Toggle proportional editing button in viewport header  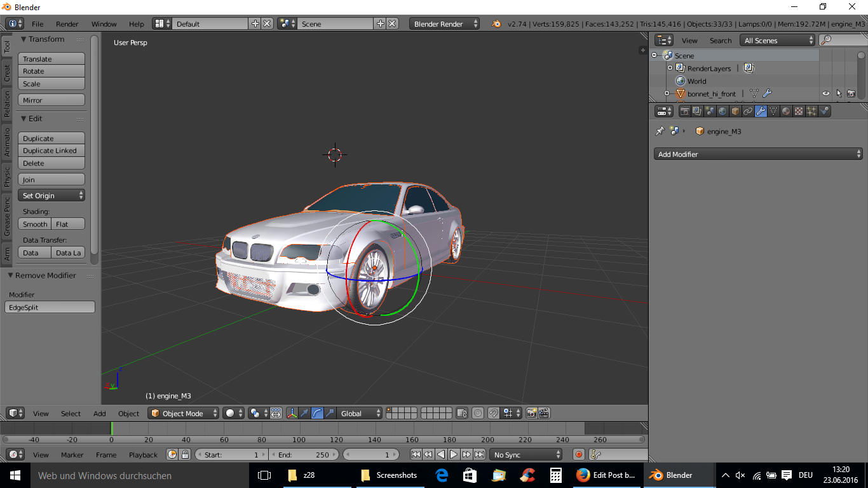click(x=478, y=413)
